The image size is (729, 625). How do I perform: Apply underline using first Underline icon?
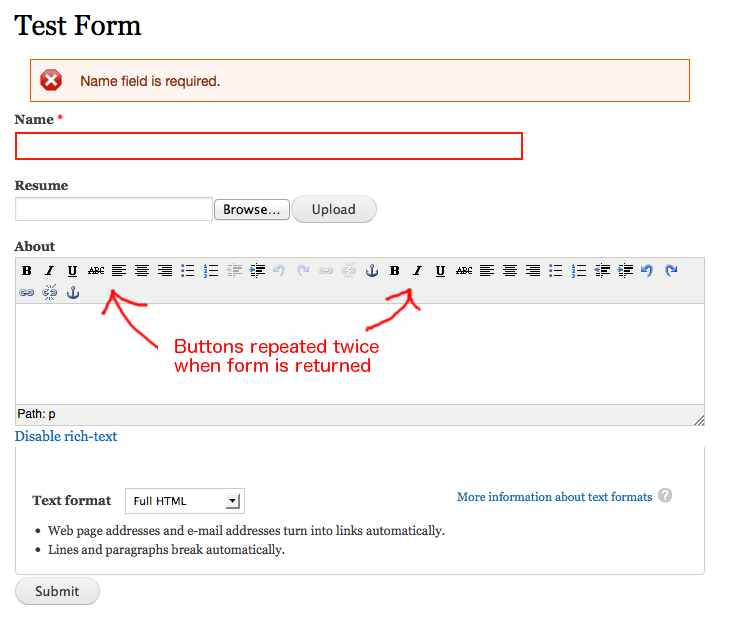[72, 271]
